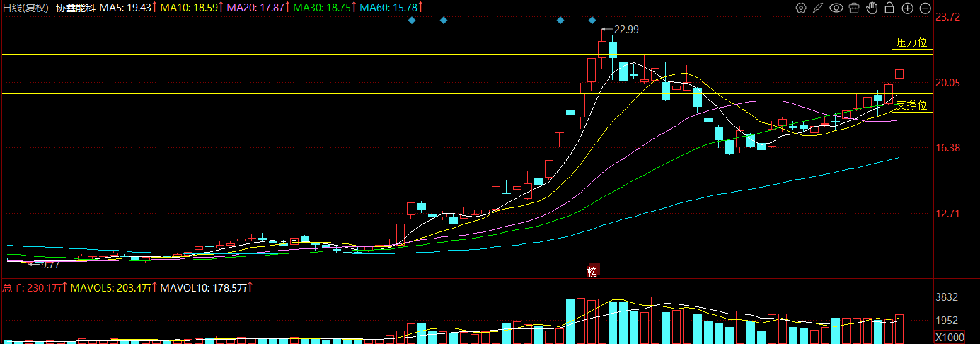Click the 23.72 price axis value
This screenshot has height=344, width=980.
coord(948,17)
